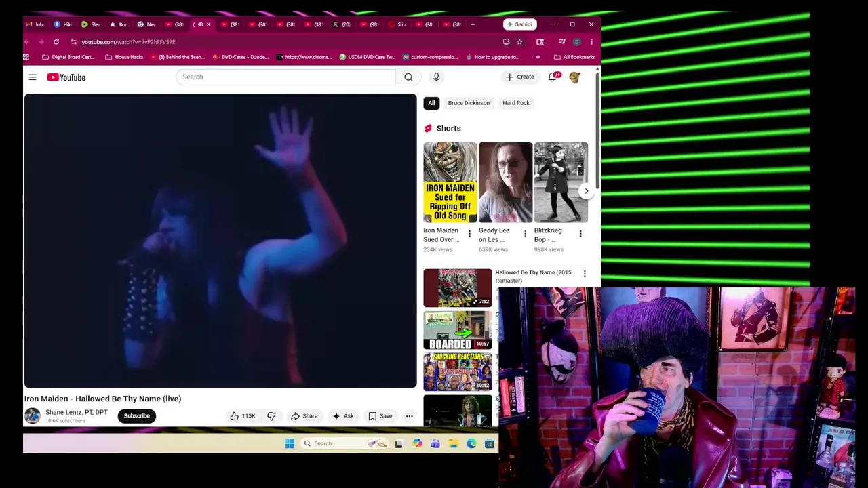Start voice search with the microphone
The image size is (868, 488).
click(436, 77)
